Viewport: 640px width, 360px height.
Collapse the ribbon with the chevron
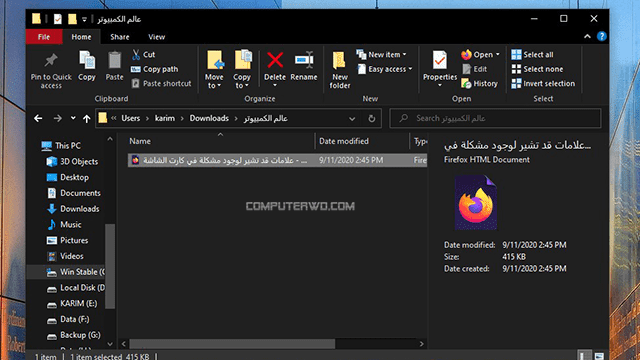[587, 36]
